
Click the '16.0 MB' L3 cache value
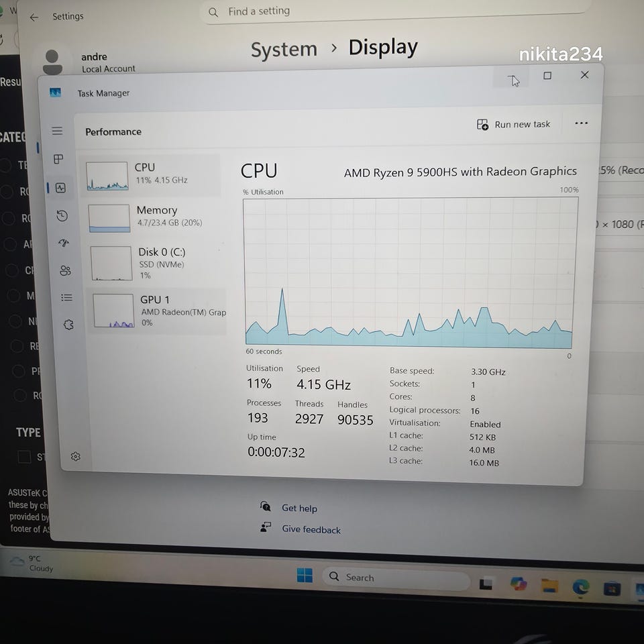pos(484,463)
